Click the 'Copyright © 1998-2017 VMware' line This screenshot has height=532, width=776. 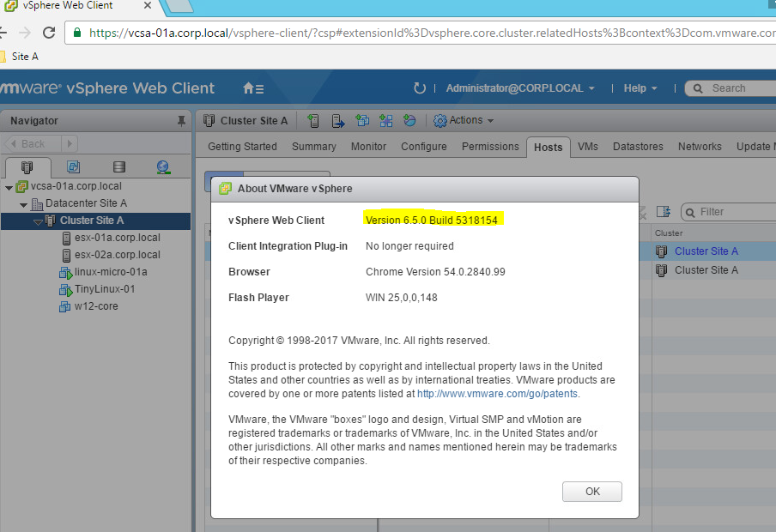359,341
